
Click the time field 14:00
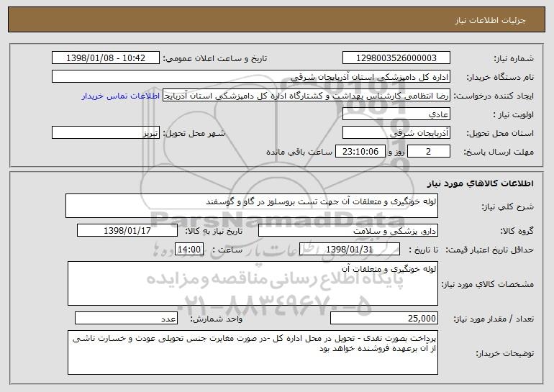pyautogui.click(x=189, y=249)
